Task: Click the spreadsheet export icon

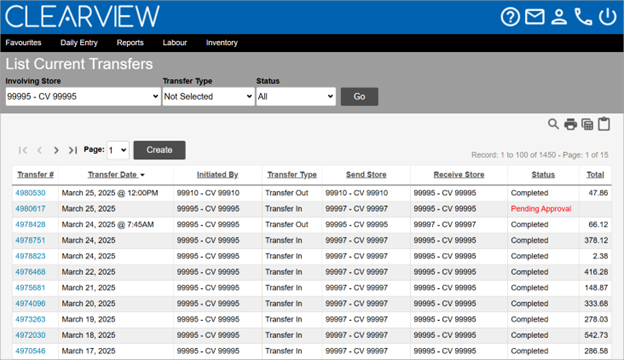Action: tap(587, 124)
